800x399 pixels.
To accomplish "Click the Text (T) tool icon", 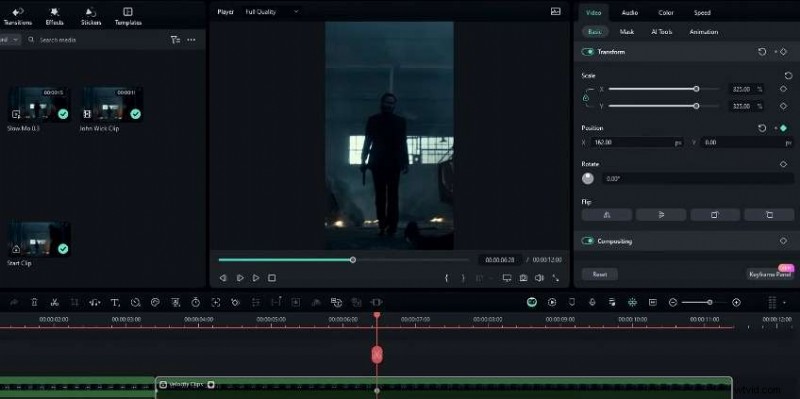I will coord(115,303).
